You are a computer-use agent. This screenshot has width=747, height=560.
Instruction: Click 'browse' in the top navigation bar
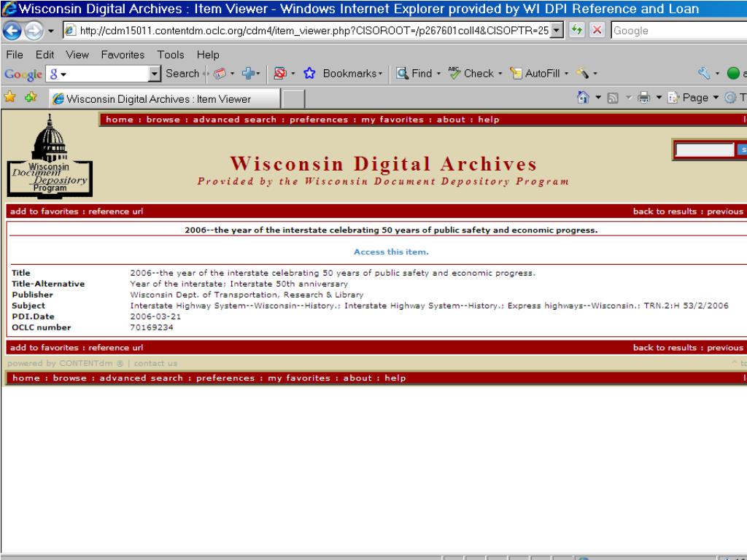(x=163, y=120)
